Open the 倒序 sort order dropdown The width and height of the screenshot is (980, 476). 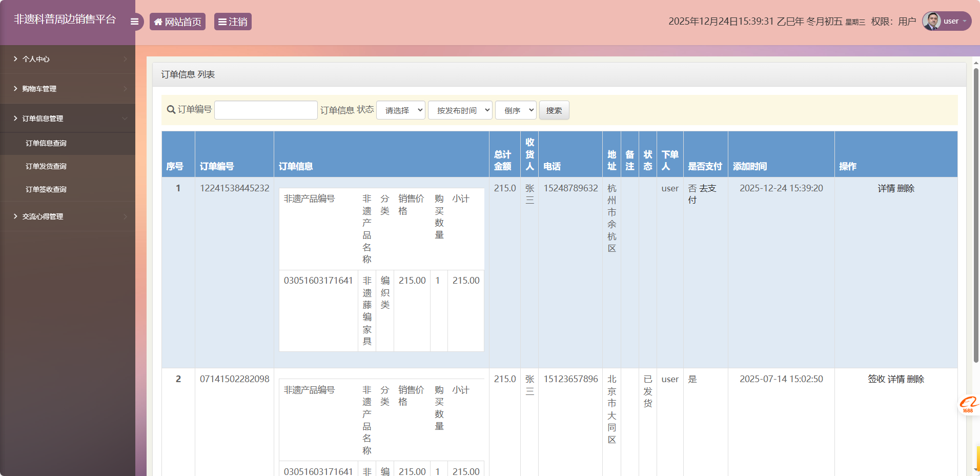tap(515, 110)
